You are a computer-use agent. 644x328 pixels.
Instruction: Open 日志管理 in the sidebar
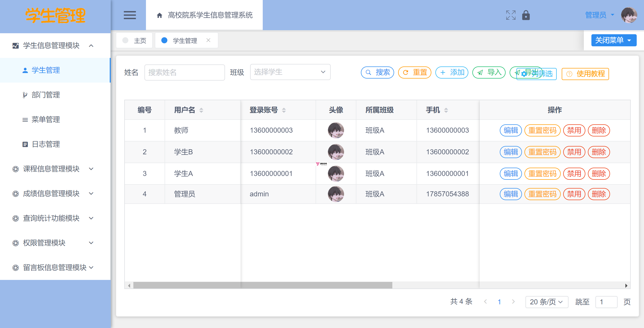[55, 144]
